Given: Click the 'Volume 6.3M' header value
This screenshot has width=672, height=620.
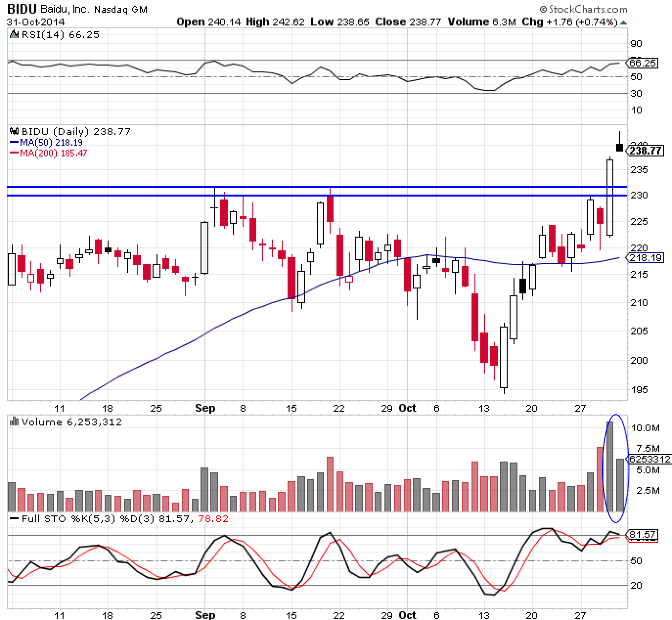Looking at the screenshot, I should tap(481, 22).
